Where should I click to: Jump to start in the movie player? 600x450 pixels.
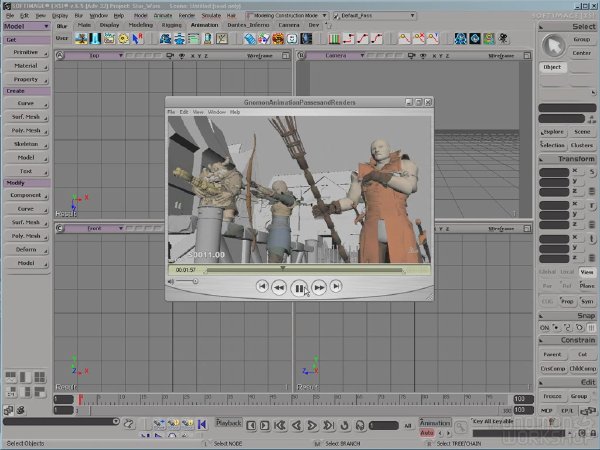click(x=262, y=286)
